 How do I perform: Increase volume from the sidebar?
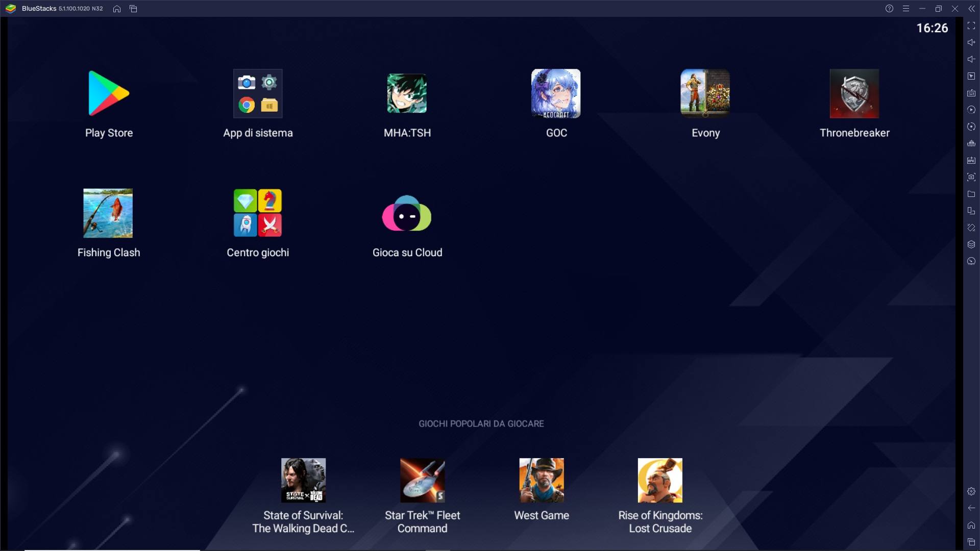point(971,42)
